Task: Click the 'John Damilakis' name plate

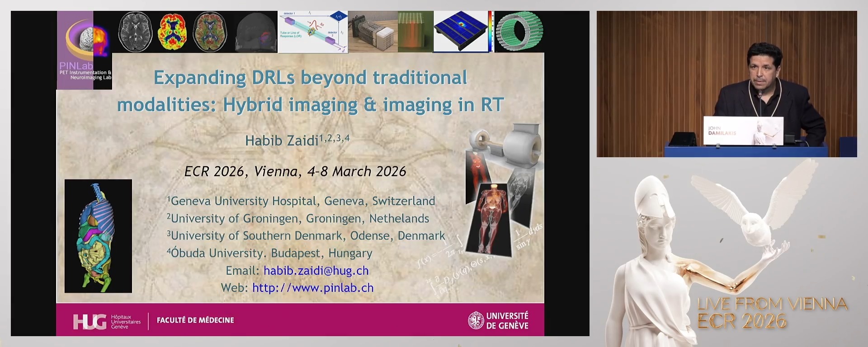Action: click(743, 131)
